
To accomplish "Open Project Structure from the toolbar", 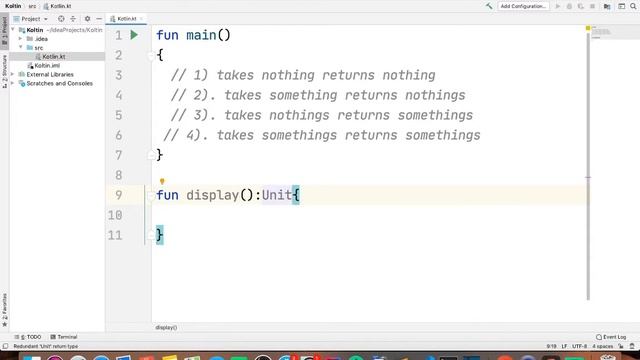I will 607,6.
